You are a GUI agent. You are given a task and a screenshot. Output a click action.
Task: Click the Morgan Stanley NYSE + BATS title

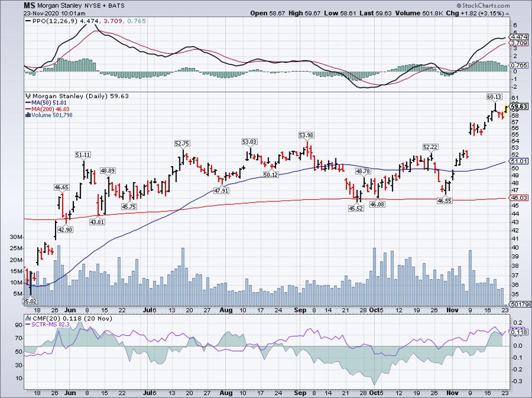pos(80,6)
